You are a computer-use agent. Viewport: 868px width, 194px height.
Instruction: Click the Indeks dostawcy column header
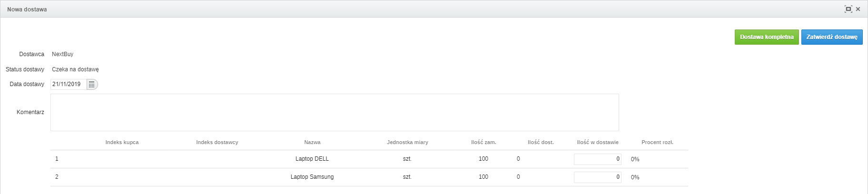click(x=217, y=142)
